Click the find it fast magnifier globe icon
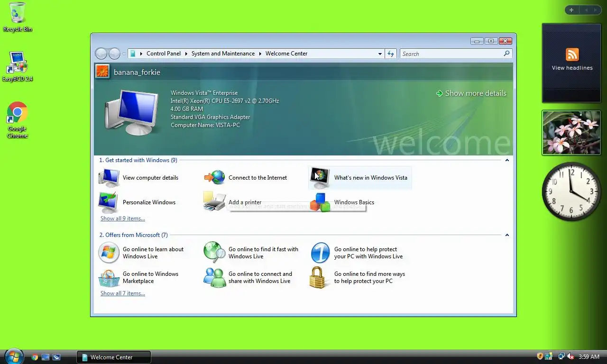607x364 pixels. click(x=215, y=253)
